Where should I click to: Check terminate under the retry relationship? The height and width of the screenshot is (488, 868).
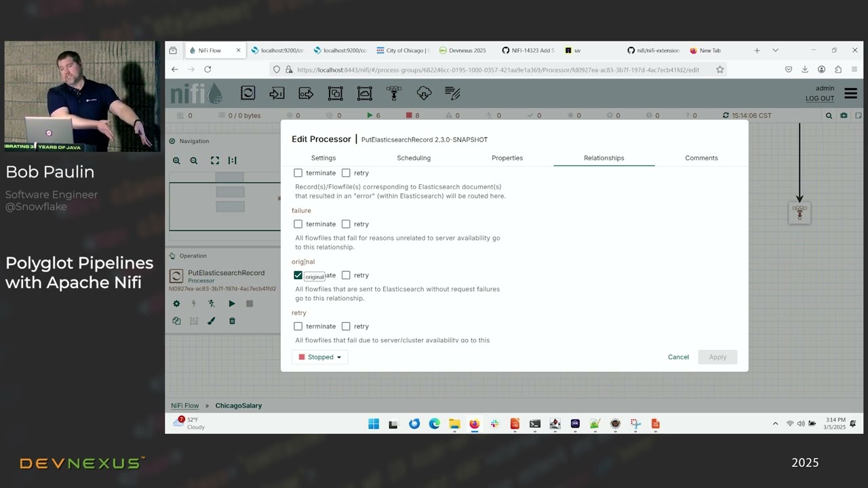(298, 326)
